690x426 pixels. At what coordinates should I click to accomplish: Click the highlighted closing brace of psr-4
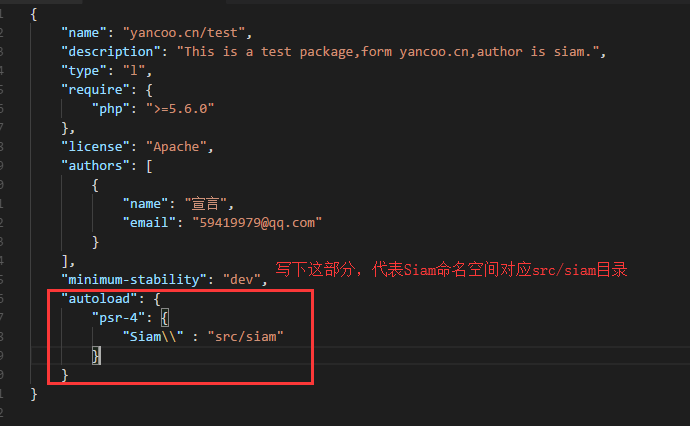pos(96,356)
